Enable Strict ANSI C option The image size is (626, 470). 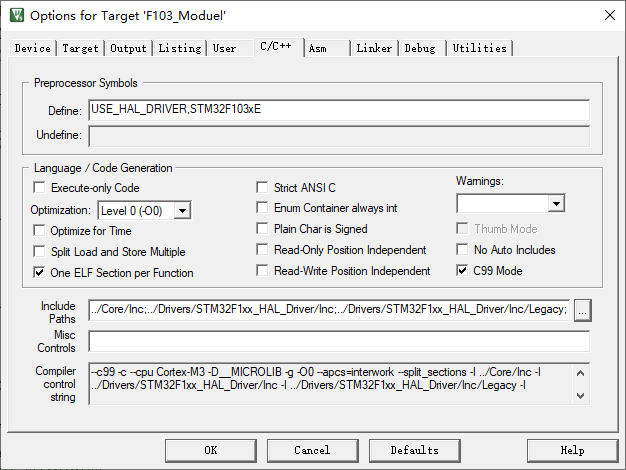tap(262, 187)
